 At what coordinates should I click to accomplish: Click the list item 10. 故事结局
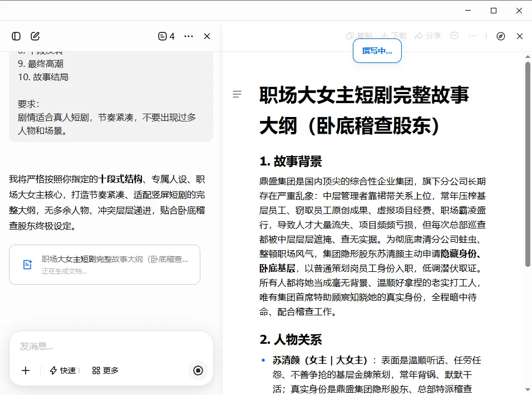[43, 77]
